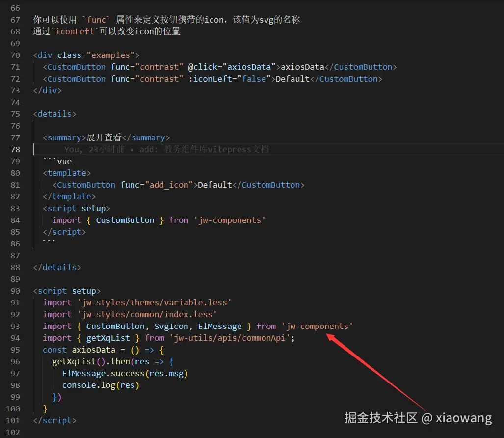Click the summary text 展开查看
This screenshot has height=438, width=504.
104,138
